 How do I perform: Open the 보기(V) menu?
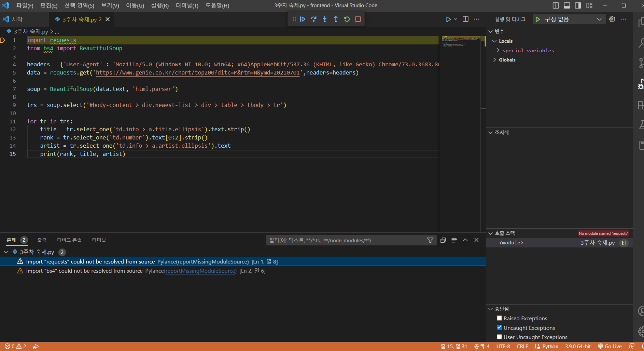[x=110, y=5]
